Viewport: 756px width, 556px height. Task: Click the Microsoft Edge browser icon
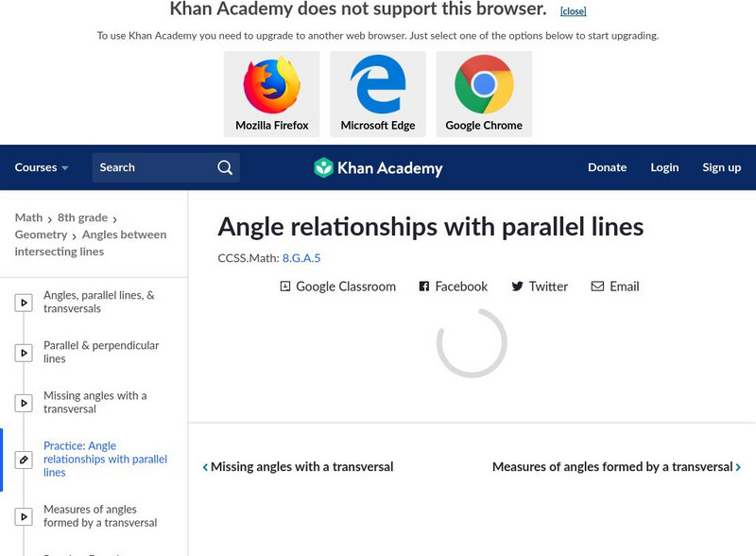[378, 85]
